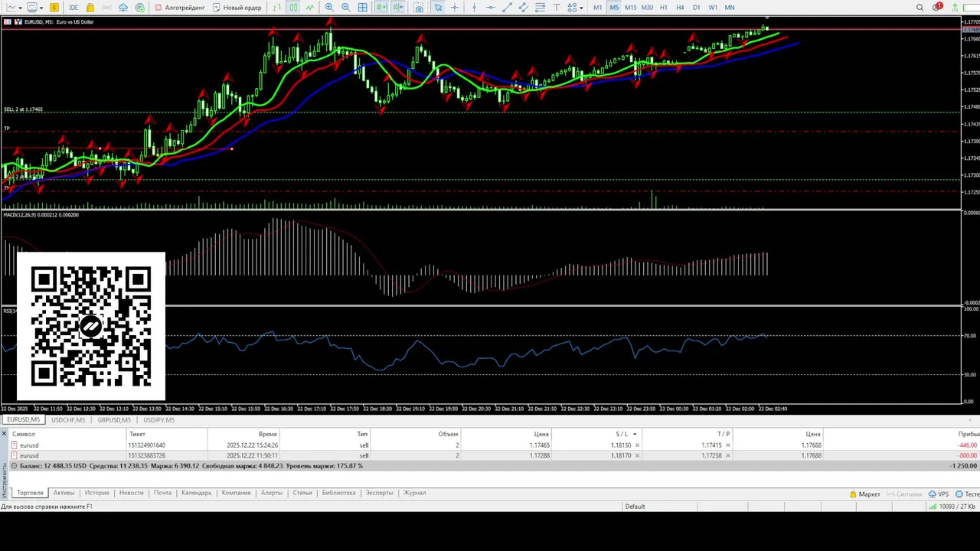Image resolution: width=980 pixels, height=551 pixels.
Task: Remove take profit 1.17258 via x
Action: click(727, 455)
